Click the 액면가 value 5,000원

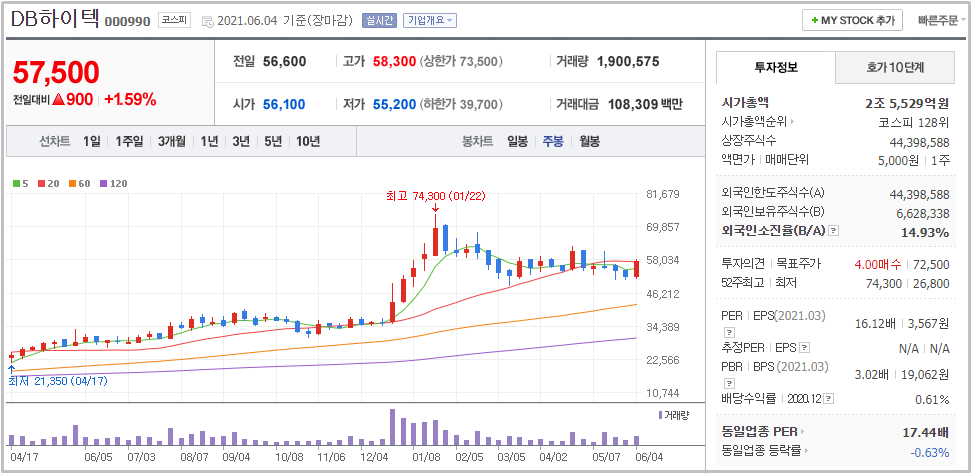click(x=901, y=160)
